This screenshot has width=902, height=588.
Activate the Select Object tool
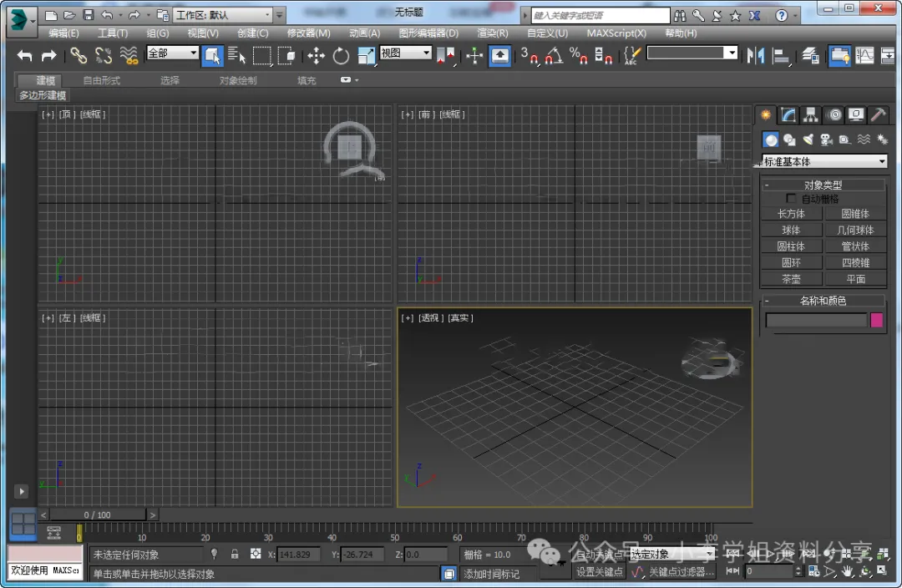click(x=212, y=55)
